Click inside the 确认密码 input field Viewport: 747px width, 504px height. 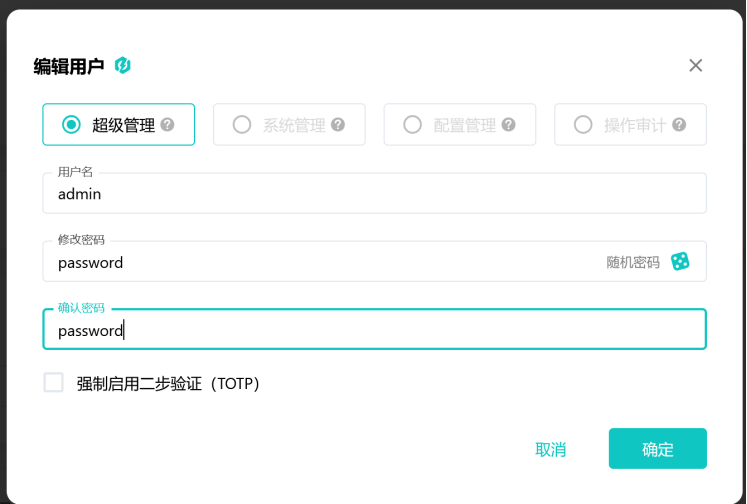[x=374, y=329]
